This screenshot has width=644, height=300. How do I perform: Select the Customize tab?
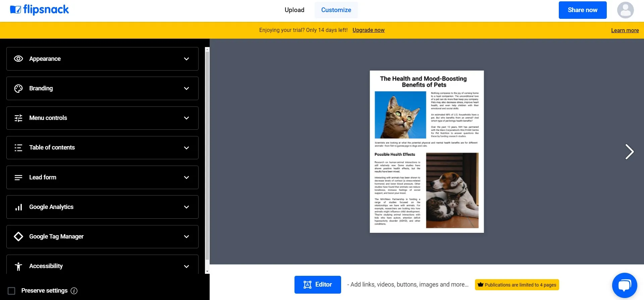click(x=336, y=10)
